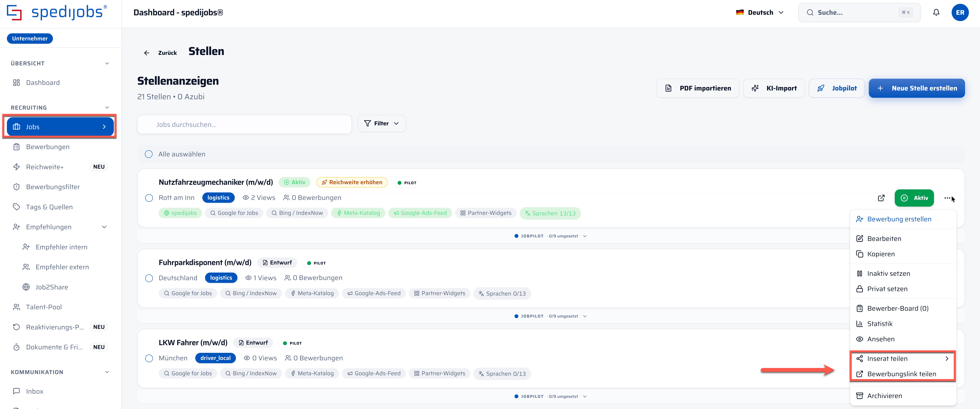980x409 pixels.
Task: Click the spedijobs logo
Action: click(x=57, y=13)
